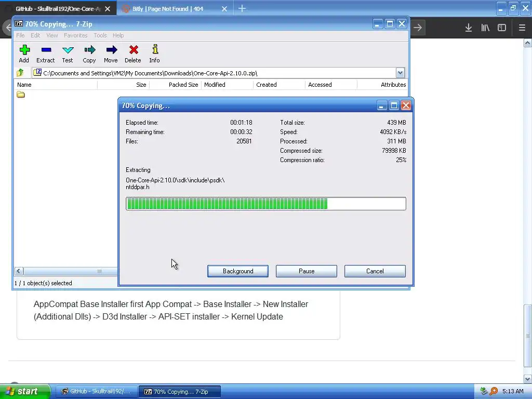Sort by the Modified column header
The height and width of the screenshot is (399, 532).
click(x=228, y=85)
